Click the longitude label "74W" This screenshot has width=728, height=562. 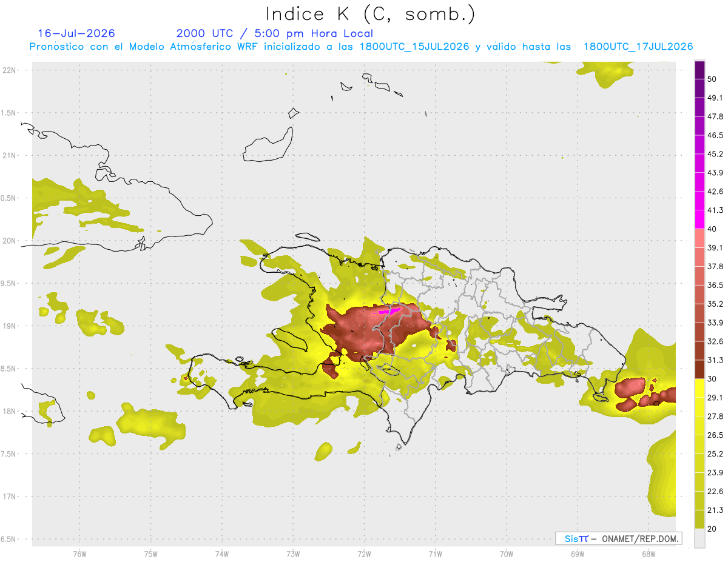point(222,554)
